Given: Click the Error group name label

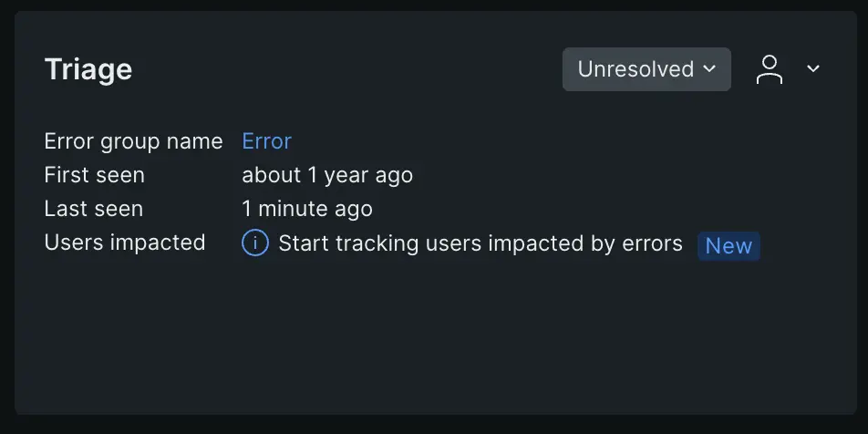Looking at the screenshot, I should [133, 141].
